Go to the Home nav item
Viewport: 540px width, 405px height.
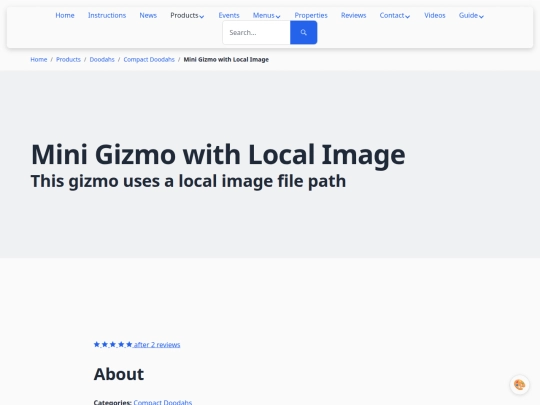[x=65, y=15]
